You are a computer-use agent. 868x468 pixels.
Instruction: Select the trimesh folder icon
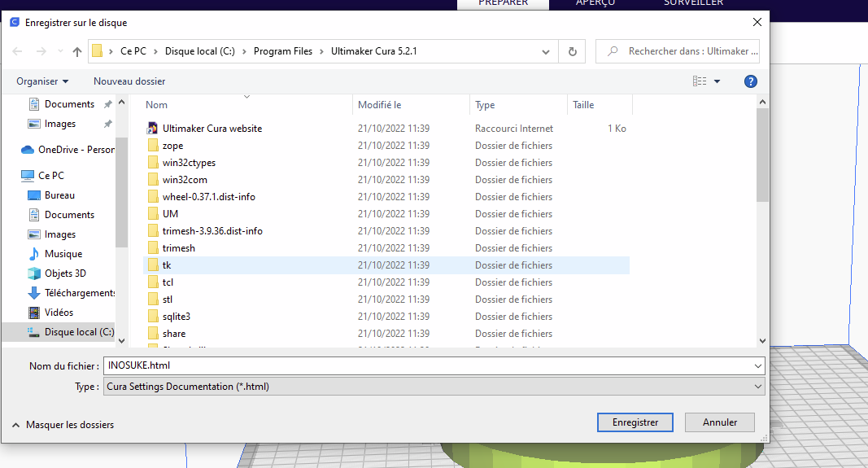tap(153, 248)
